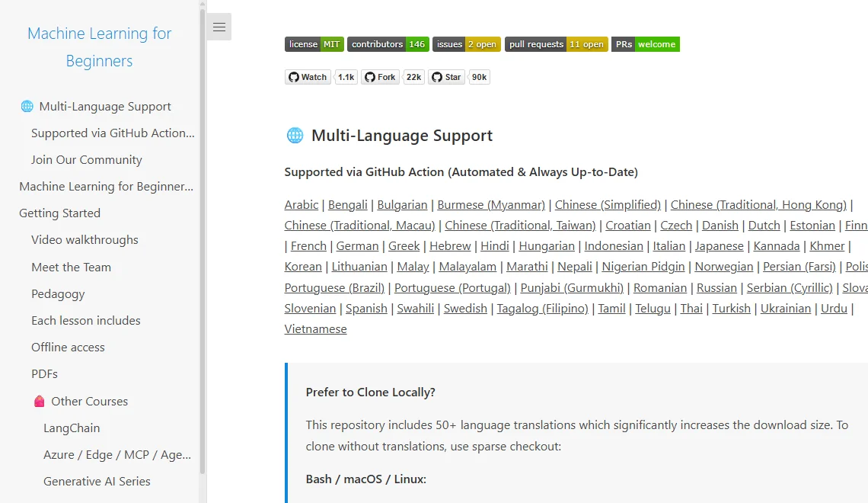
Task: Jump to Video walkthroughs section
Action: [85, 240]
